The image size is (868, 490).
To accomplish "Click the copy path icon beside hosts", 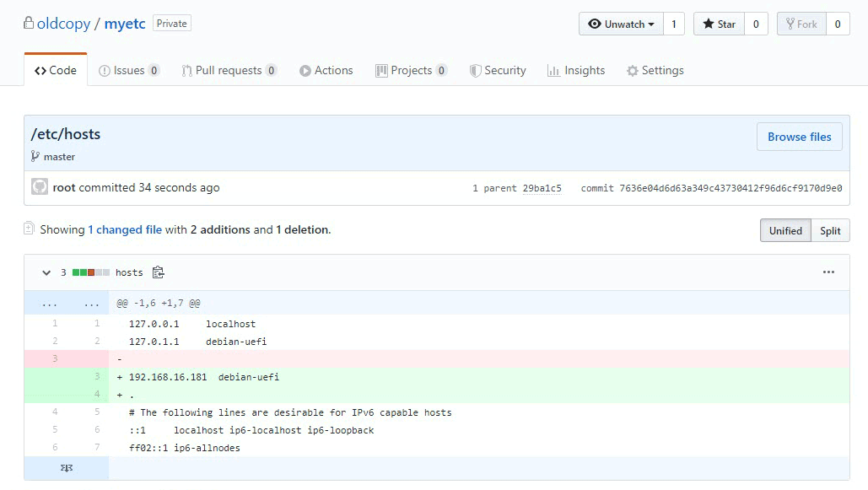I will 158,272.
